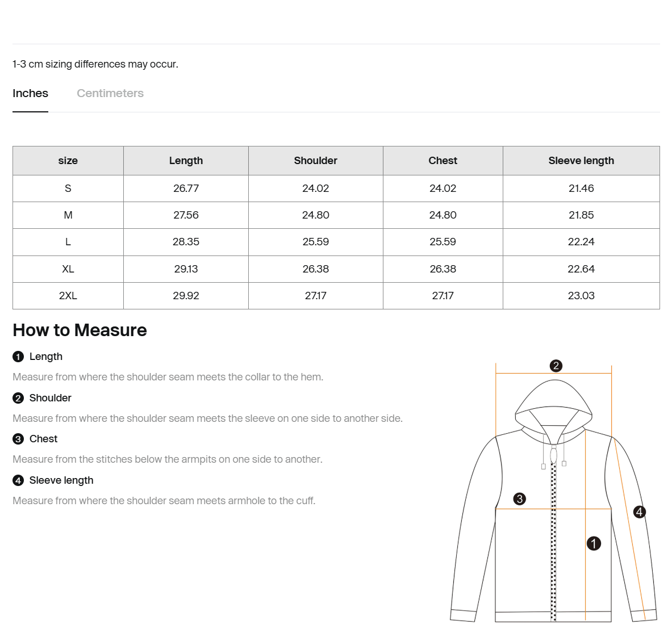Select the Inches tab
This screenshot has height=641, width=672.
tap(31, 94)
